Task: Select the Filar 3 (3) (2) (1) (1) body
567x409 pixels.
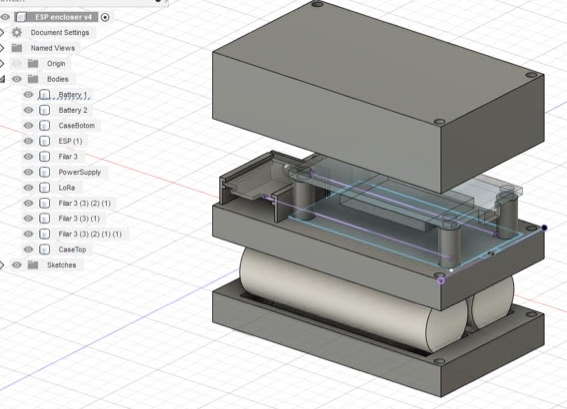Action: pyautogui.click(x=90, y=234)
